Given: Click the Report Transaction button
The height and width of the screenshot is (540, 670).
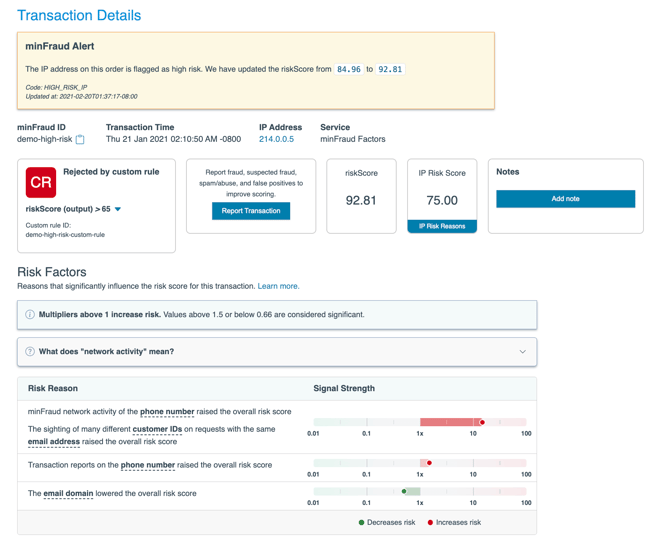Looking at the screenshot, I should tap(251, 211).
